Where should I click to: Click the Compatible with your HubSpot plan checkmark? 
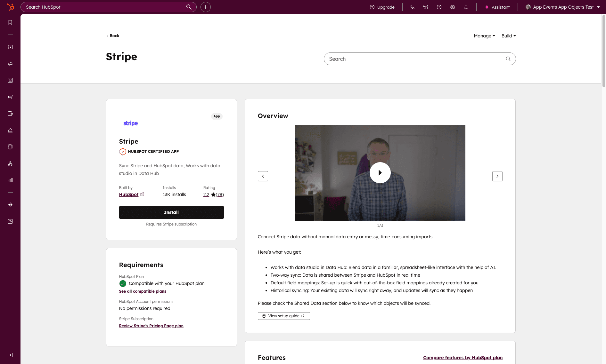point(123,283)
